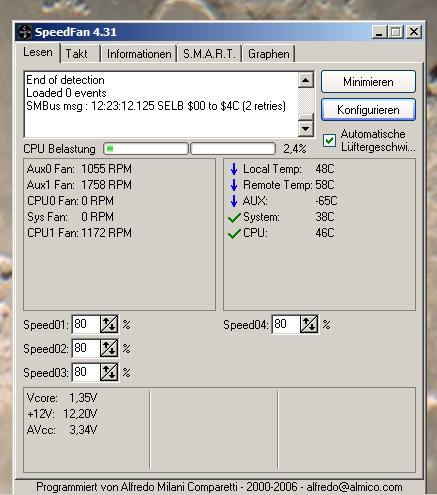Viewport: 437px width, 495px height.
Task: Click the green checkmark beside System temperature
Action: point(234,218)
